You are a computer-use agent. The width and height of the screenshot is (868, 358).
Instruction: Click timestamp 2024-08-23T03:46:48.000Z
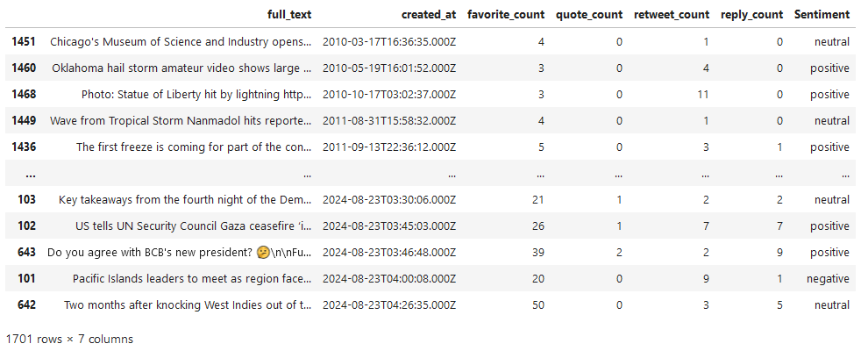point(389,252)
